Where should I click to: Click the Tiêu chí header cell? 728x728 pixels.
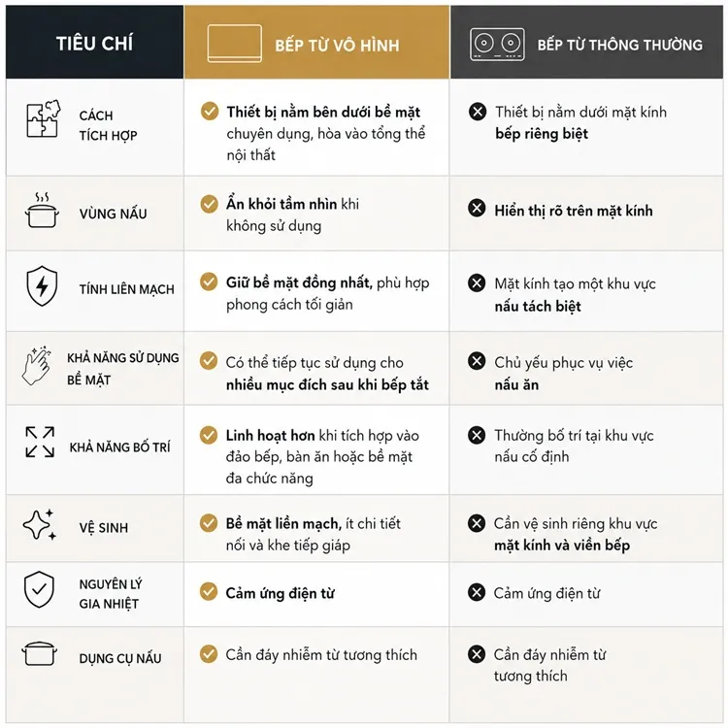95,43
